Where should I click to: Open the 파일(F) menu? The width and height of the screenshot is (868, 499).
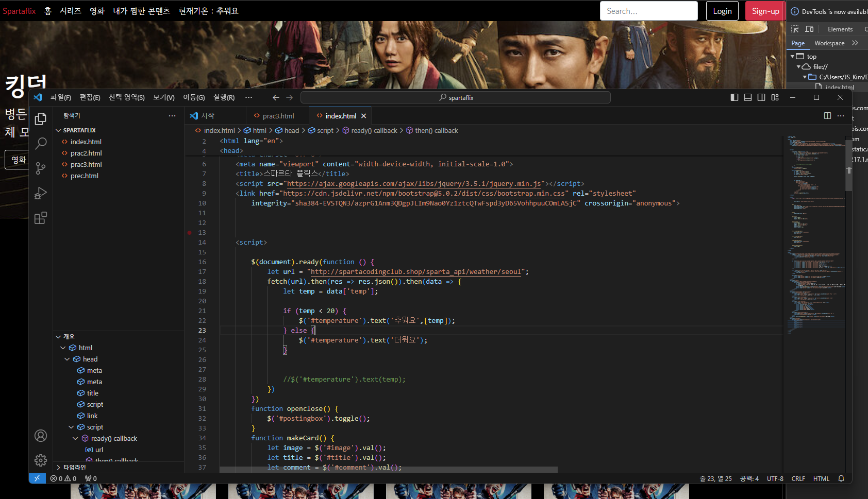(61, 97)
